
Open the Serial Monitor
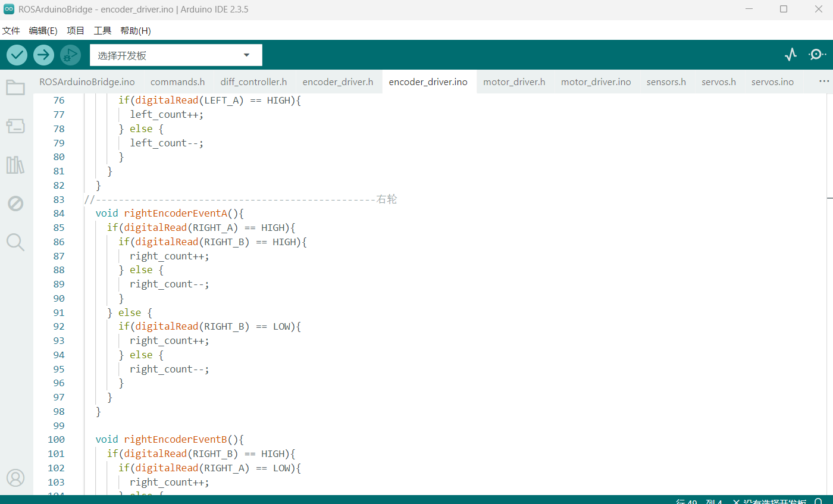click(817, 55)
